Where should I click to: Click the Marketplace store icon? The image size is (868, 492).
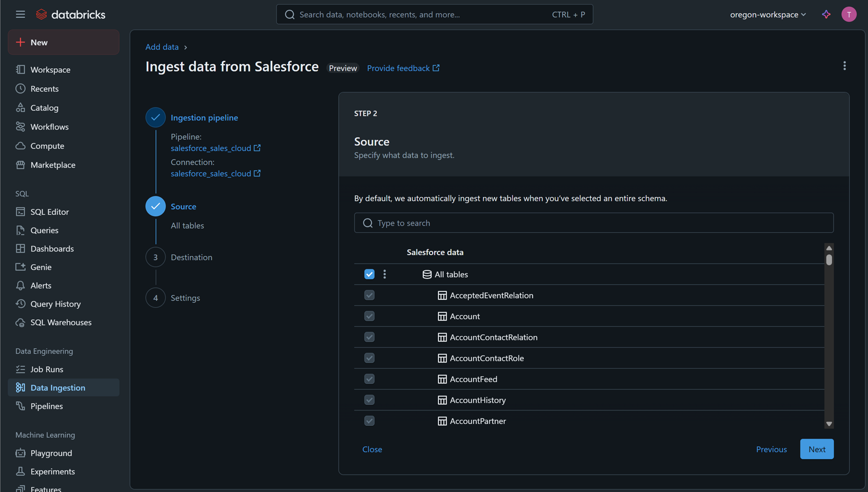pyautogui.click(x=20, y=165)
